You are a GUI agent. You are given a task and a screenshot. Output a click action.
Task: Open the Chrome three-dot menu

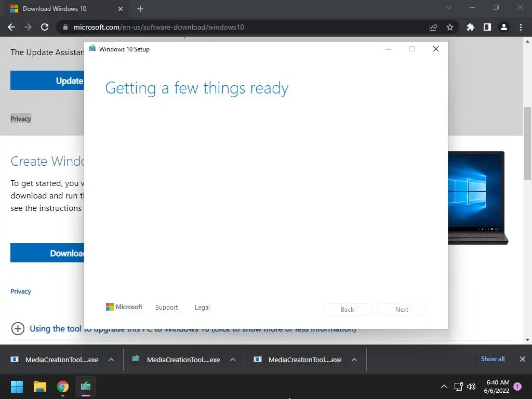pos(521,27)
